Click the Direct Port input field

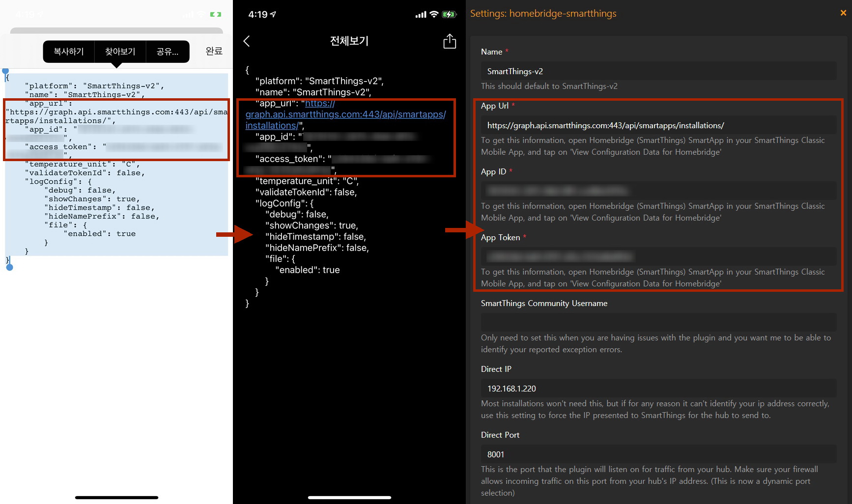tap(658, 454)
